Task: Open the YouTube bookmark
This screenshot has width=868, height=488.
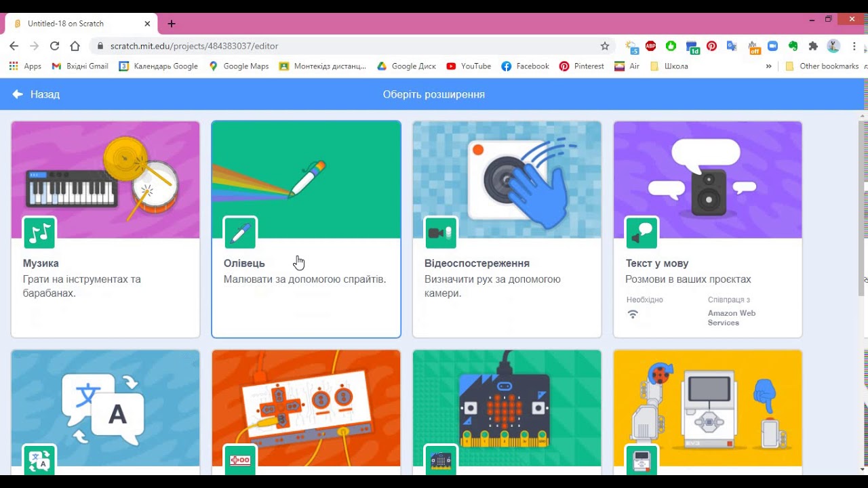Action: [x=469, y=66]
